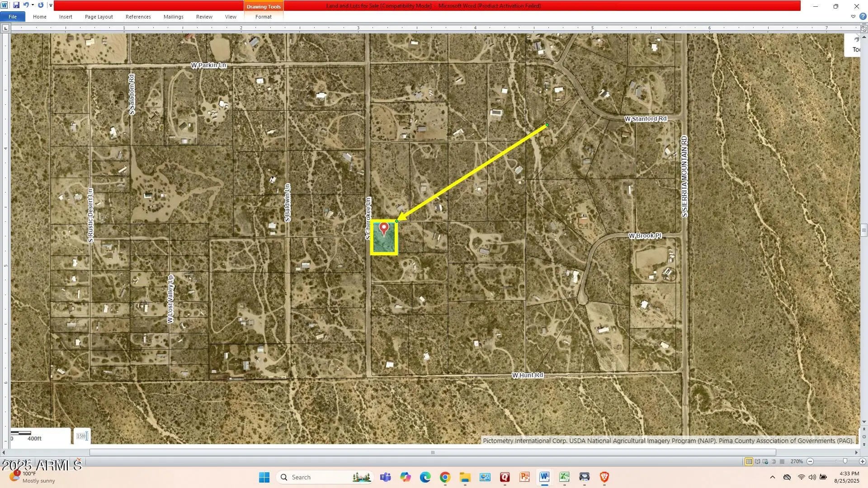Click the Save icon in Quick Access Toolbar
This screenshot has height=488, width=868.
coord(16,5)
